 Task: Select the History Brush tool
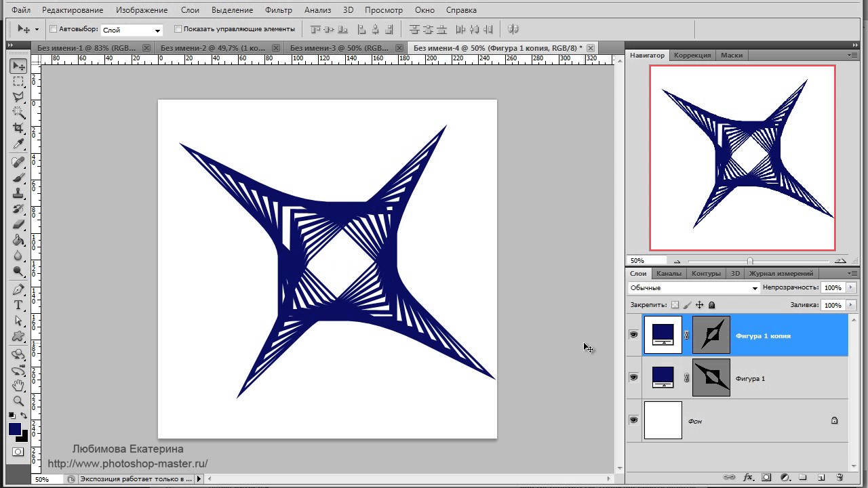(x=18, y=209)
